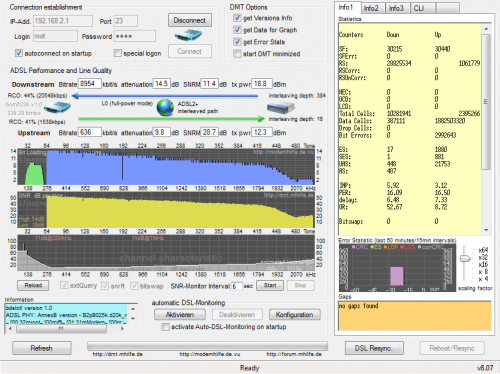Enable start DMT minimized option

coord(237,54)
